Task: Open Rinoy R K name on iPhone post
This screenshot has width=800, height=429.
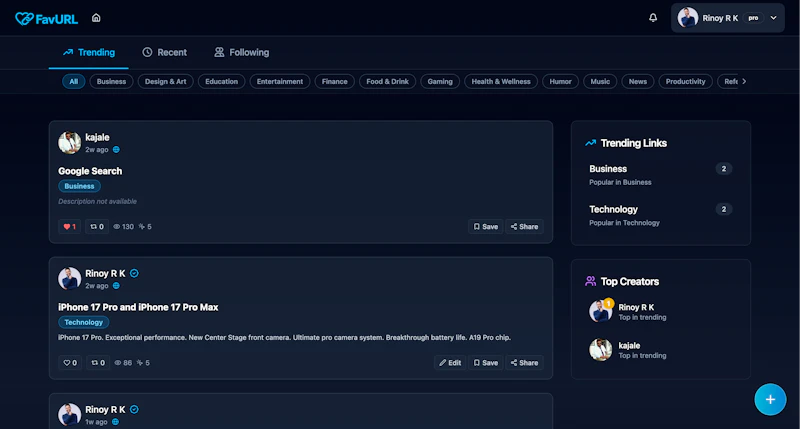Action: [x=105, y=273]
